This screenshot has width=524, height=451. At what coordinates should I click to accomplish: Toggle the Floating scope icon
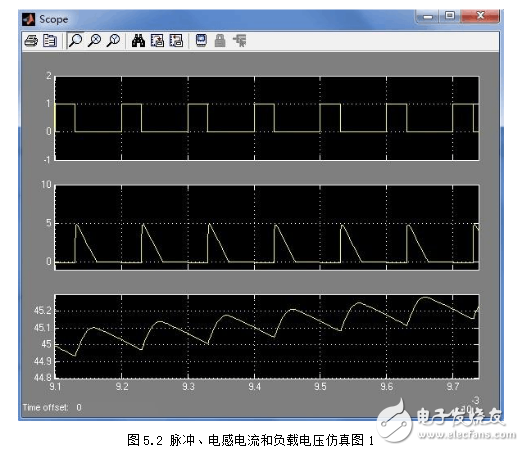(x=201, y=40)
